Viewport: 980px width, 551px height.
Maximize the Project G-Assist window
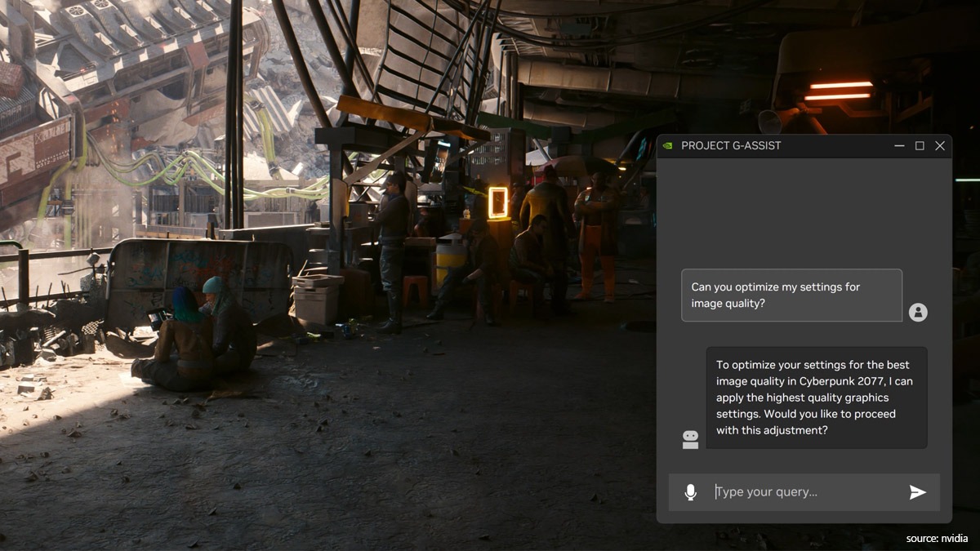click(920, 146)
